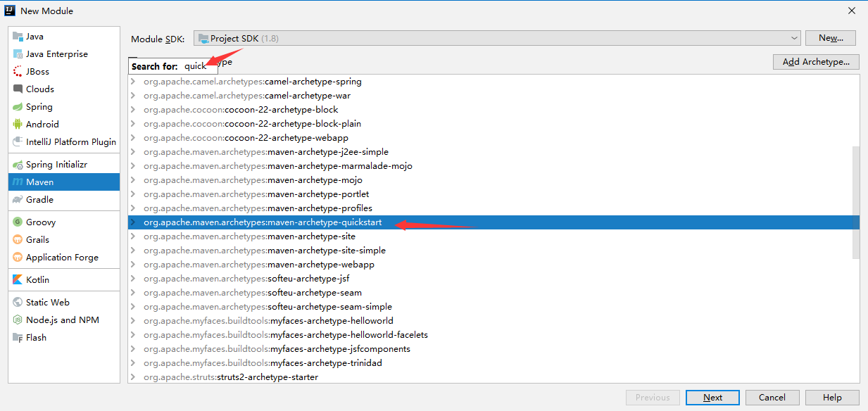The width and height of the screenshot is (868, 411).
Task: Expand maven-archetype-quickstart entry
Action: tap(134, 222)
